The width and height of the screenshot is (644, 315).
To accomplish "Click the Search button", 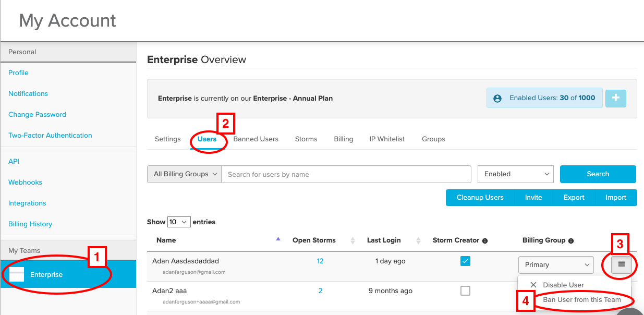I will pyautogui.click(x=598, y=174).
